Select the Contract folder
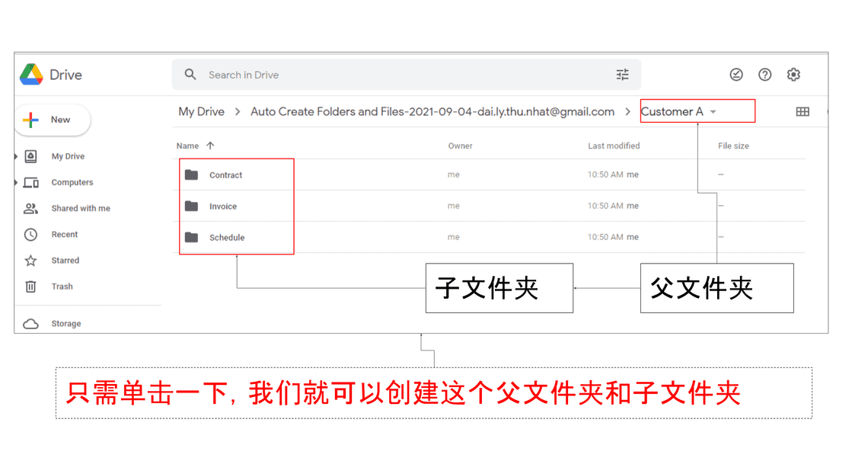868x474 pixels. click(225, 175)
